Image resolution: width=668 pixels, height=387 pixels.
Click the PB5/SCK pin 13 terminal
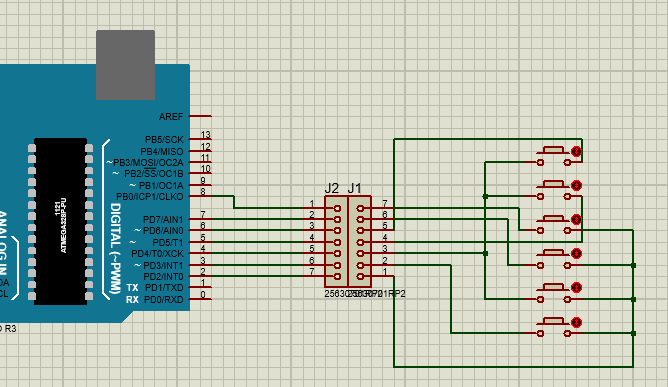pyautogui.click(x=200, y=139)
